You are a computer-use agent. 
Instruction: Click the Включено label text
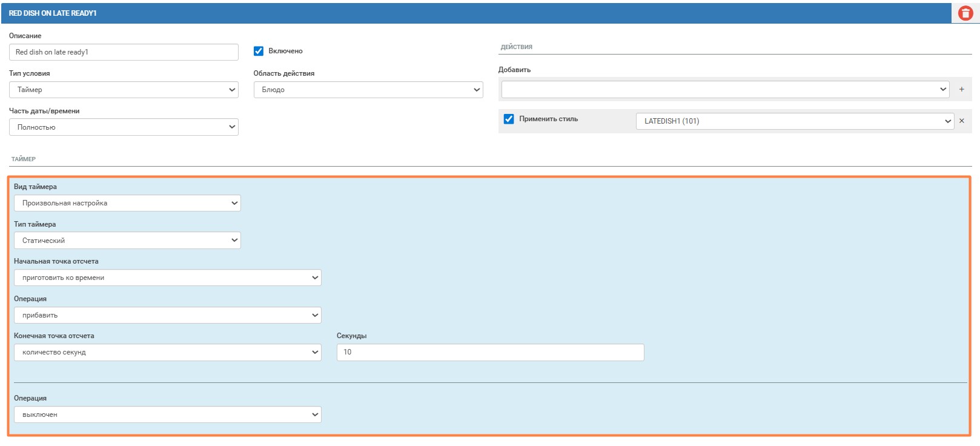(x=285, y=51)
